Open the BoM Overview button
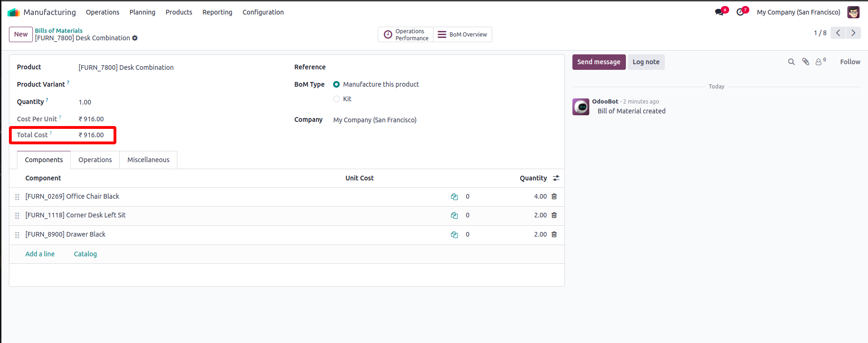 click(463, 35)
